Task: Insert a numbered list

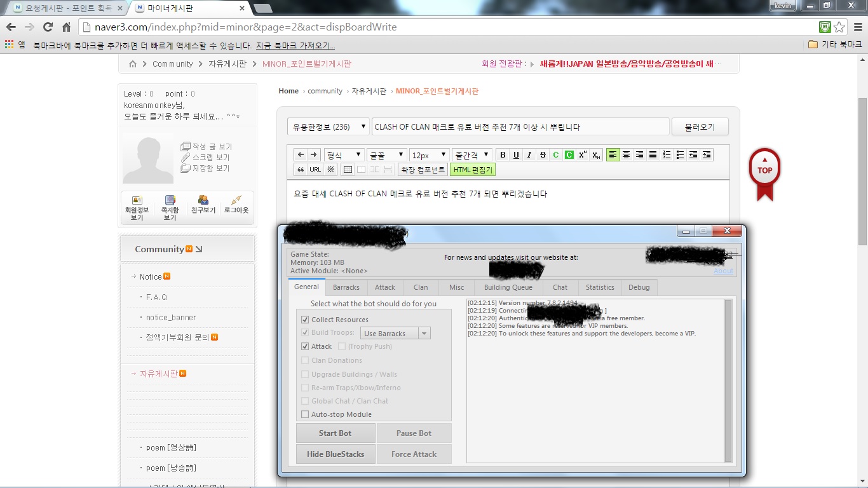Action: tap(667, 155)
